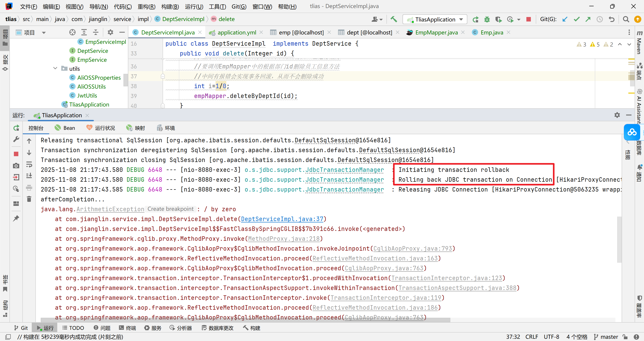Open the user account dropdown in the toolbar
The height and width of the screenshot is (341, 644).
(x=377, y=19)
